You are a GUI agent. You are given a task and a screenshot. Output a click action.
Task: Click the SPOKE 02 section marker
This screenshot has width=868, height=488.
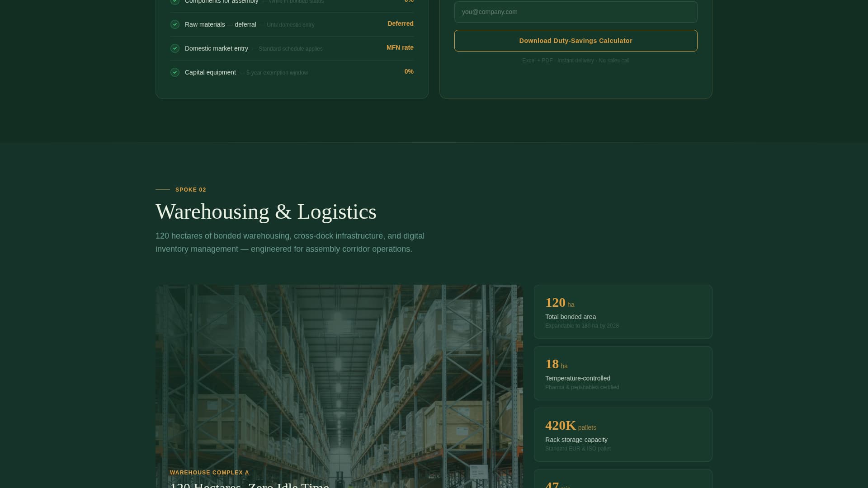click(x=190, y=190)
